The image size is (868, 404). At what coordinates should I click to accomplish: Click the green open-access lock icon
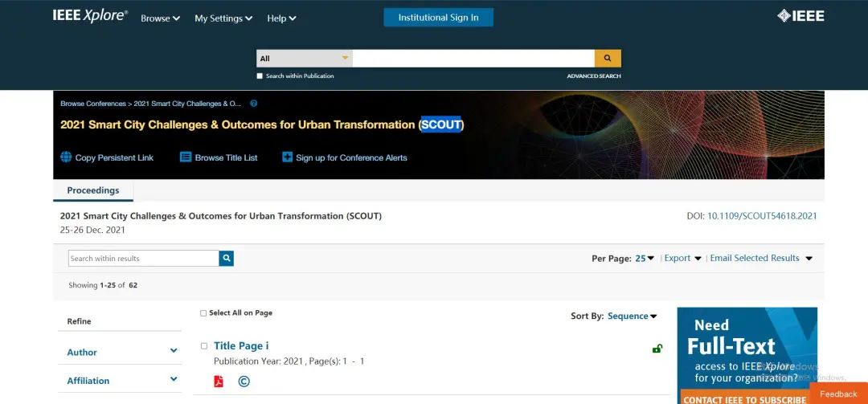coord(657,349)
